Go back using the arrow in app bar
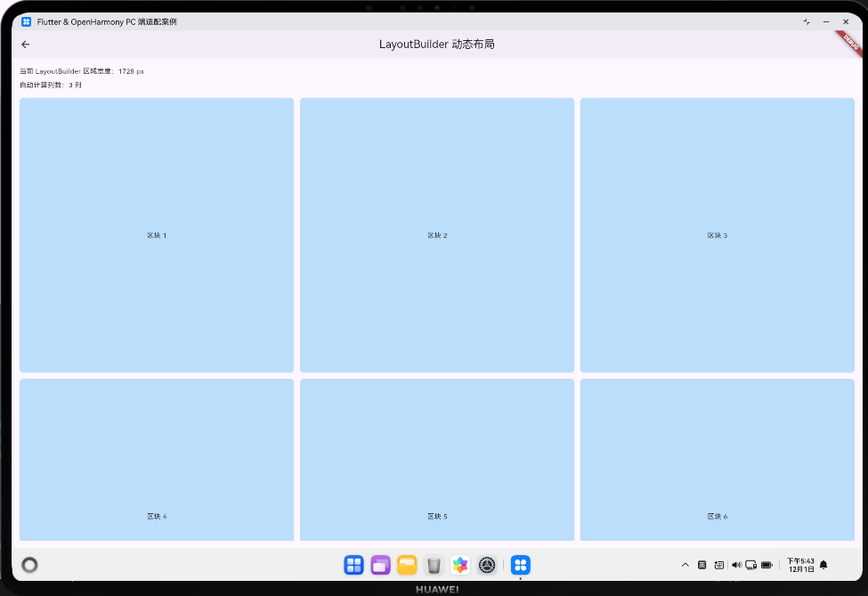The height and width of the screenshot is (596, 868). click(x=26, y=45)
